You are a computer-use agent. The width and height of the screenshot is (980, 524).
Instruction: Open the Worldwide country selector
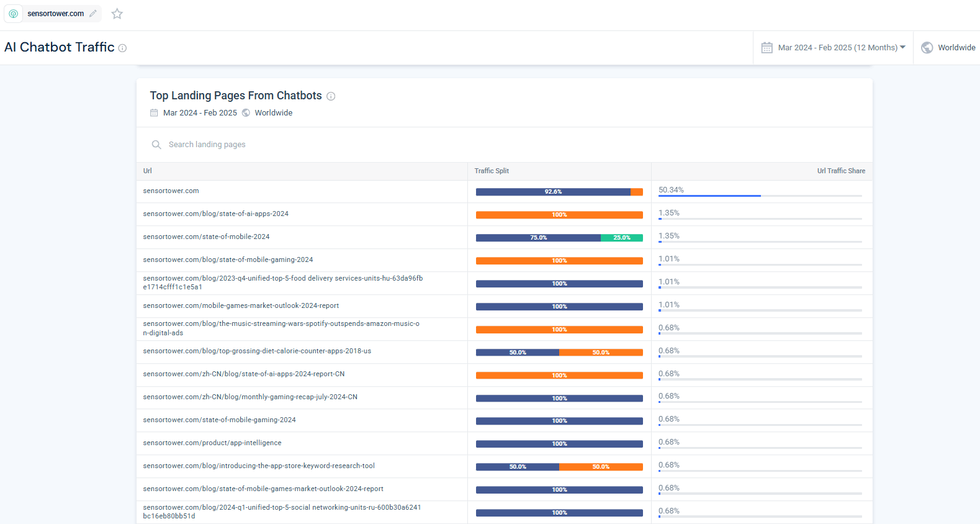point(956,48)
